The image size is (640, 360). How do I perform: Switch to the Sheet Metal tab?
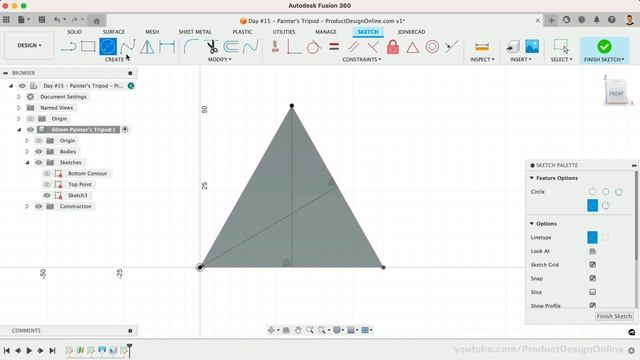click(x=195, y=32)
